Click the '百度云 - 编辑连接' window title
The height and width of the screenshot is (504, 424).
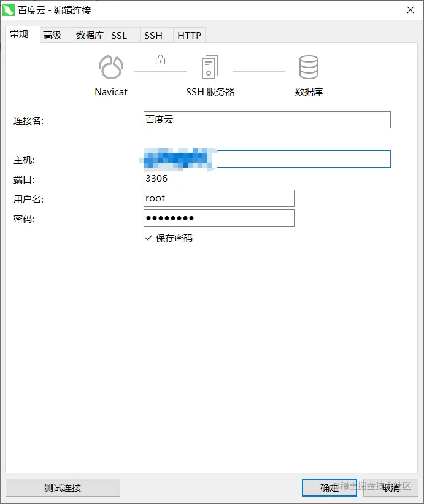pyautogui.click(x=55, y=10)
